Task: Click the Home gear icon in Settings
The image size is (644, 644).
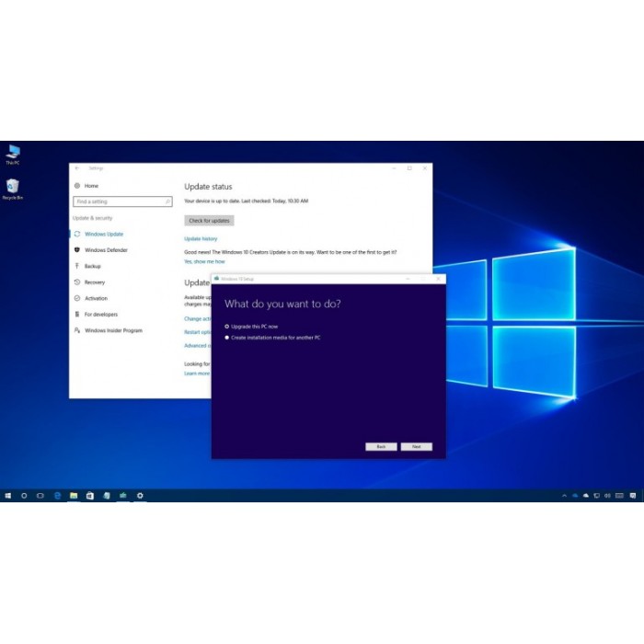Action: [77, 186]
